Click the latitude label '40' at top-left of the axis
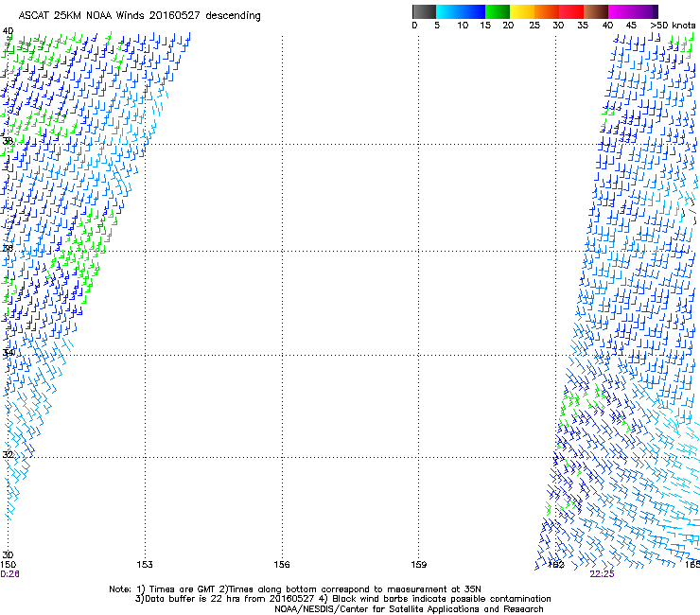Viewport: 700px width, 615px height. click(8, 31)
